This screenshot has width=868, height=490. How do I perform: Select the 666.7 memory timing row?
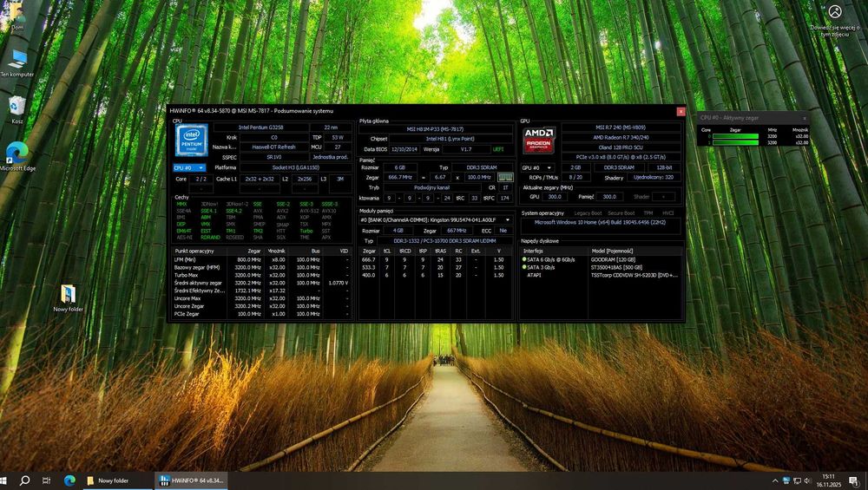[x=437, y=259]
